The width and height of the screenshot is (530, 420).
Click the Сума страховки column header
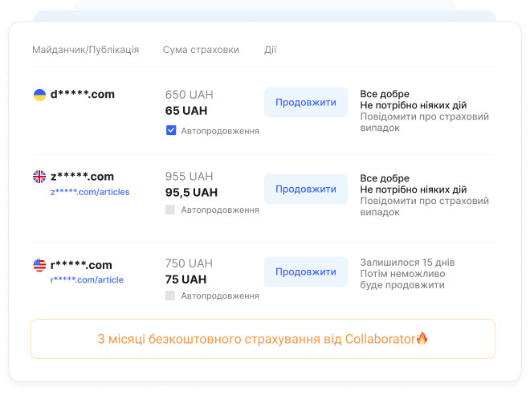coord(201,50)
